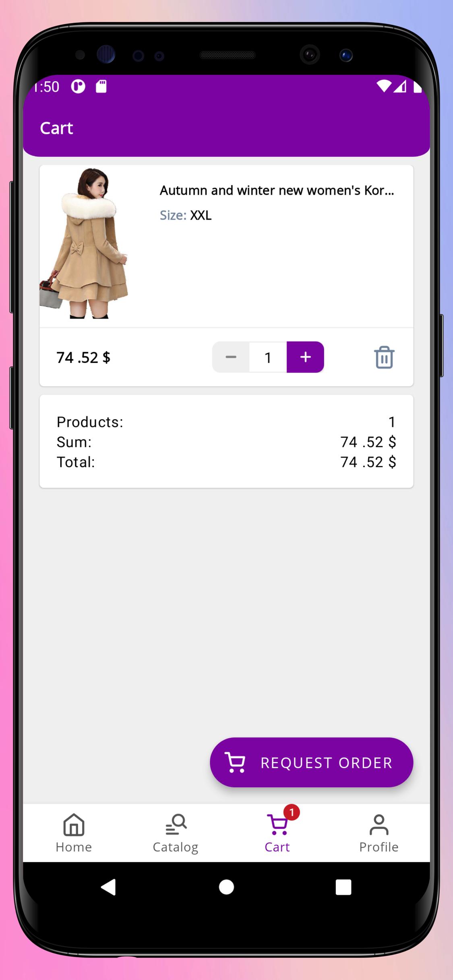This screenshot has width=453, height=980.
Task: Delete the coat item using trash icon
Action: pos(384,357)
